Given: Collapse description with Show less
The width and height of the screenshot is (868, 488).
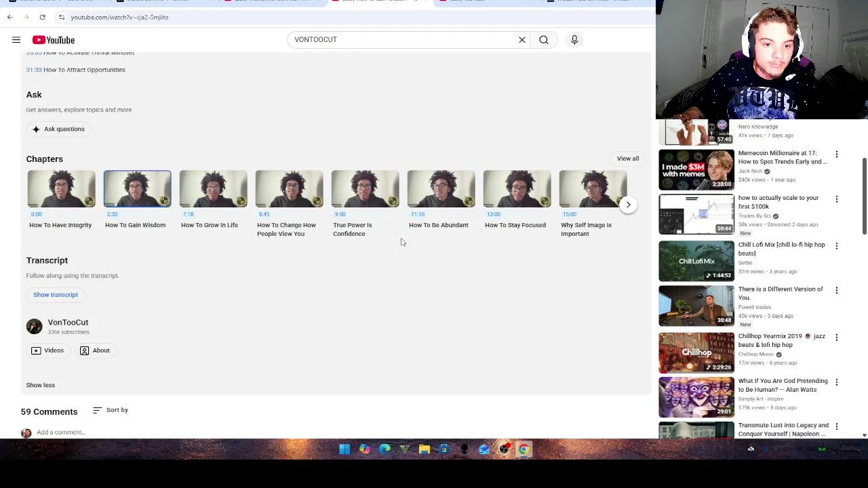Looking at the screenshot, I should click(x=41, y=385).
